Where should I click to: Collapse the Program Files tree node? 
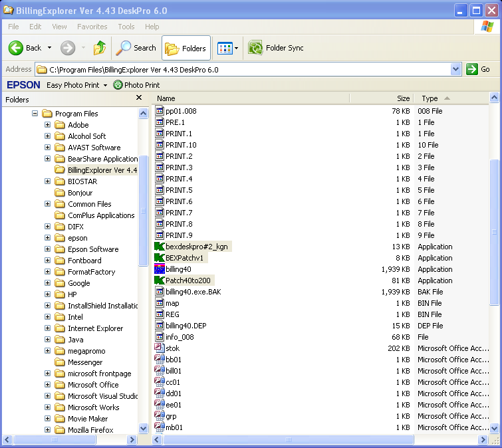(35, 113)
